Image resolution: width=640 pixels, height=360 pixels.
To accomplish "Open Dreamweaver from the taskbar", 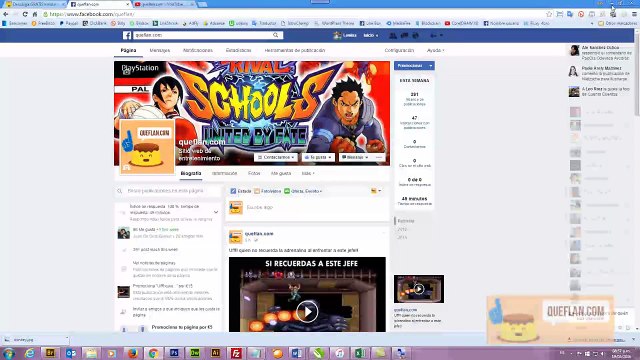I will pos(195,353).
